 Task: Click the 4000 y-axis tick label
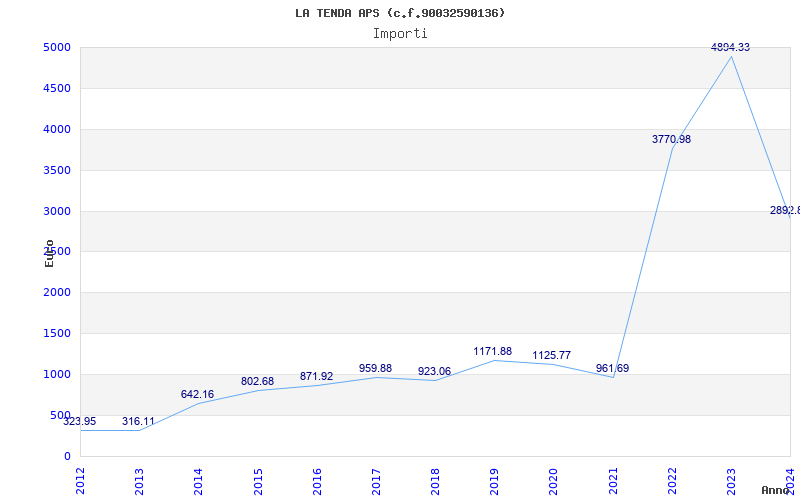pos(57,130)
